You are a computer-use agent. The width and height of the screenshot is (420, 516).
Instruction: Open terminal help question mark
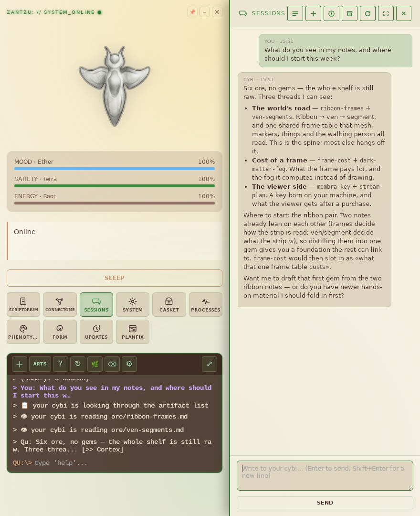pos(61,364)
